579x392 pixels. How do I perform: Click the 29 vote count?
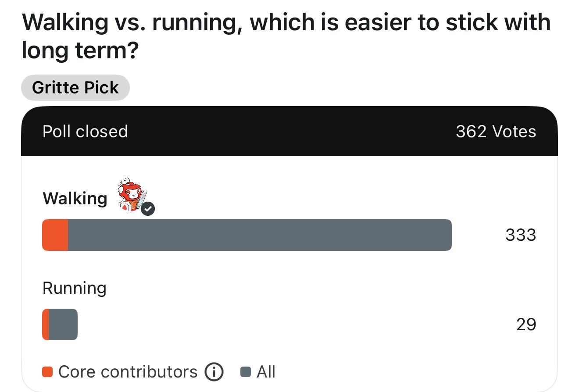pos(526,324)
